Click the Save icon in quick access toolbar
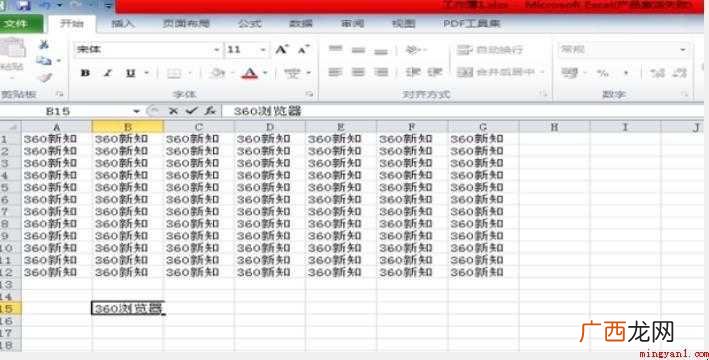Screen dimensions: 709x360 click(x=23, y=5)
